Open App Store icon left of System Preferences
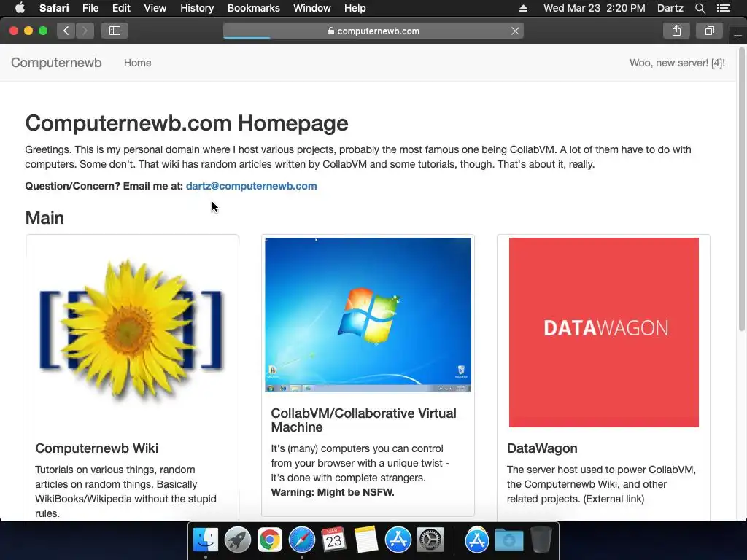This screenshot has width=747, height=560. (x=398, y=540)
